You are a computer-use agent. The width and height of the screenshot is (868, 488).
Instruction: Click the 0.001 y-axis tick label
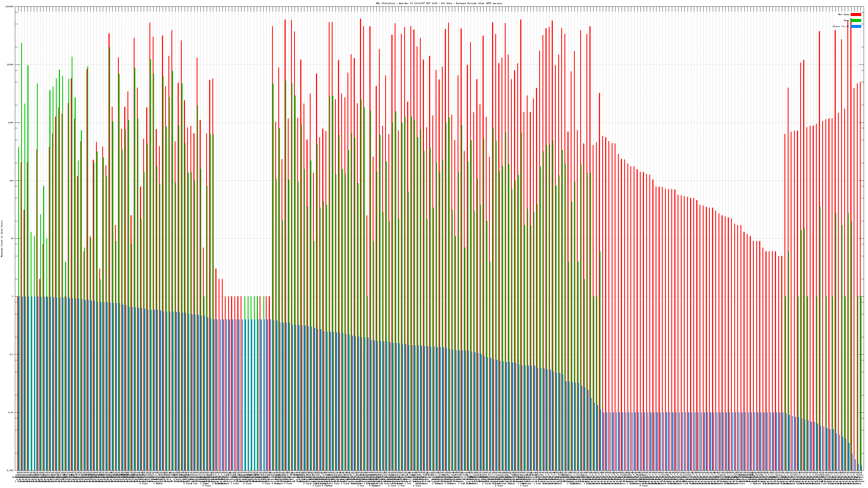click(x=11, y=470)
